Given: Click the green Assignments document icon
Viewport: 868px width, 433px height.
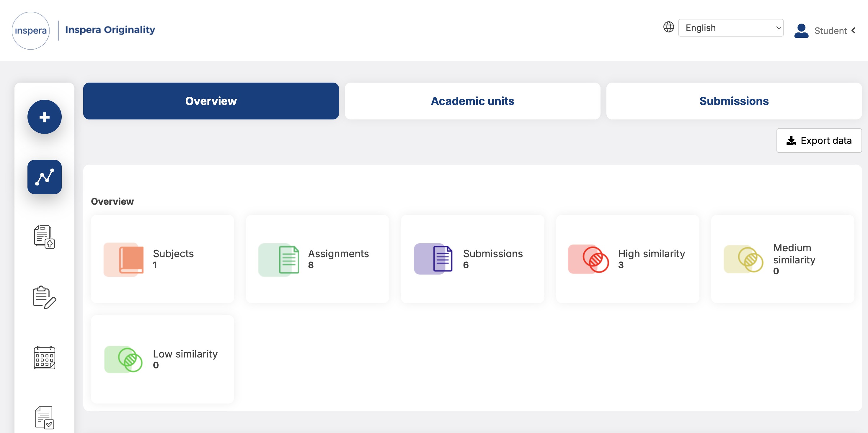Looking at the screenshot, I should 279,260.
